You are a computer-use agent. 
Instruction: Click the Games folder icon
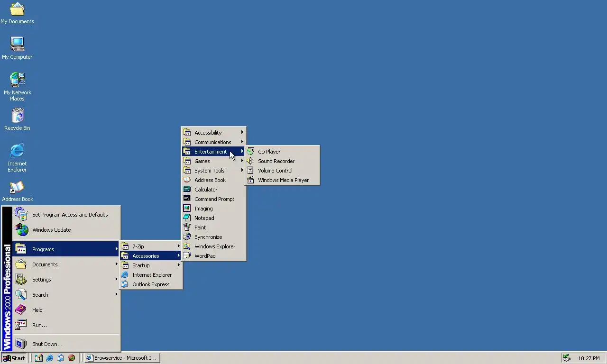(x=187, y=161)
